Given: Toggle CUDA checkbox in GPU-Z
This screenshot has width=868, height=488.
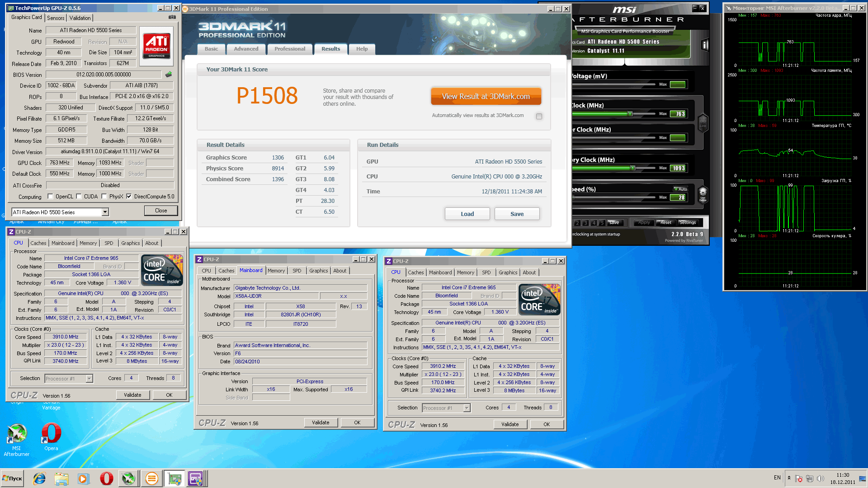Looking at the screenshot, I should pyautogui.click(x=79, y=197).
